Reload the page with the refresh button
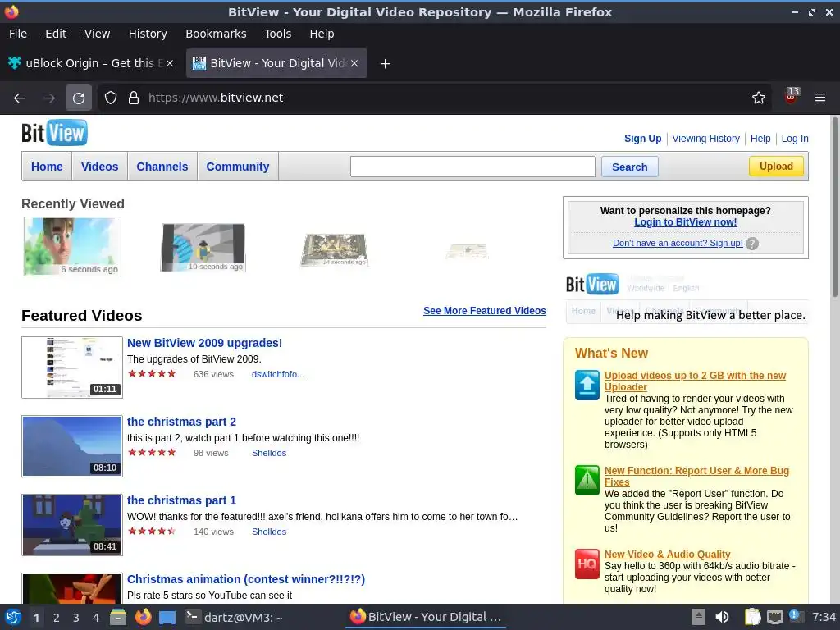Viewport: 840px width, 630px height. [x=79, y=98]
